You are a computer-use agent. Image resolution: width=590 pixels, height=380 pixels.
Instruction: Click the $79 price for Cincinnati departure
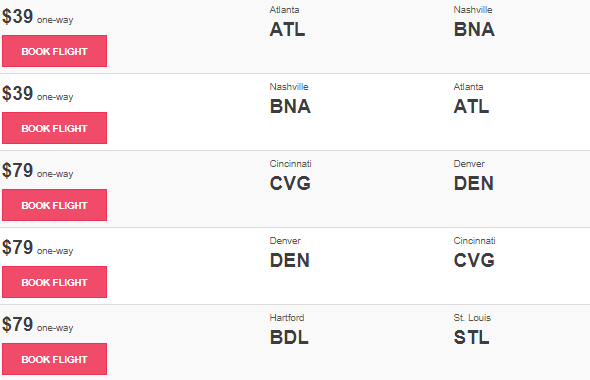17,170
